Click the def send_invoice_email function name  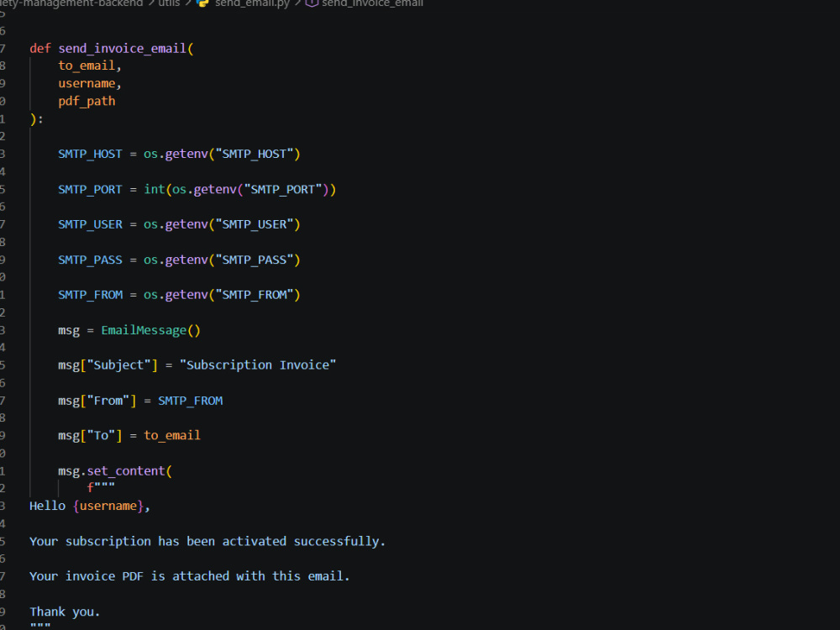[122, 49]
